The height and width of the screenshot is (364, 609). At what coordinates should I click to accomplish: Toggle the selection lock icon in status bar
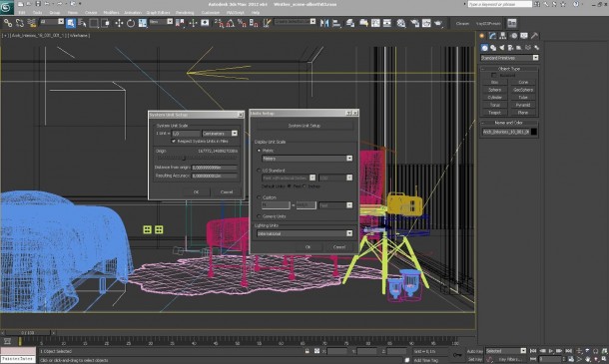coord(307,351)
